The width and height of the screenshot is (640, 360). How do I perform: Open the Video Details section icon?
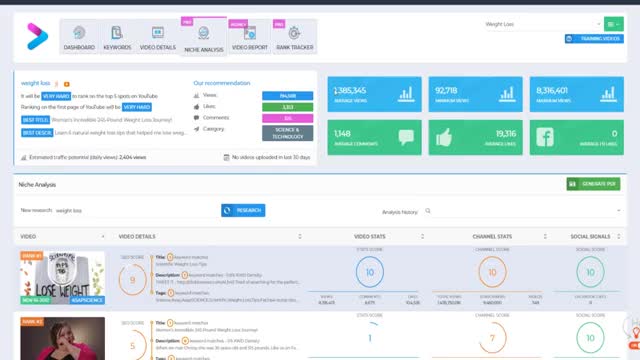(x=158, y=32)
